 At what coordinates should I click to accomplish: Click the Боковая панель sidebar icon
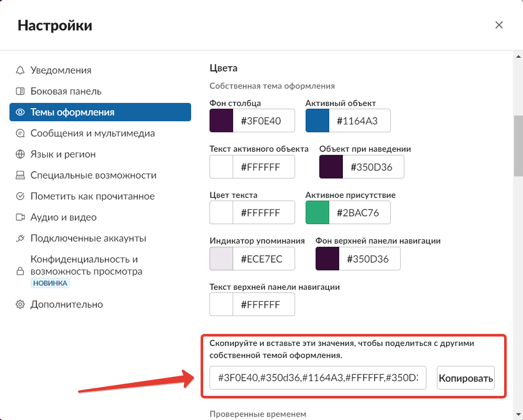click(20, 91)
